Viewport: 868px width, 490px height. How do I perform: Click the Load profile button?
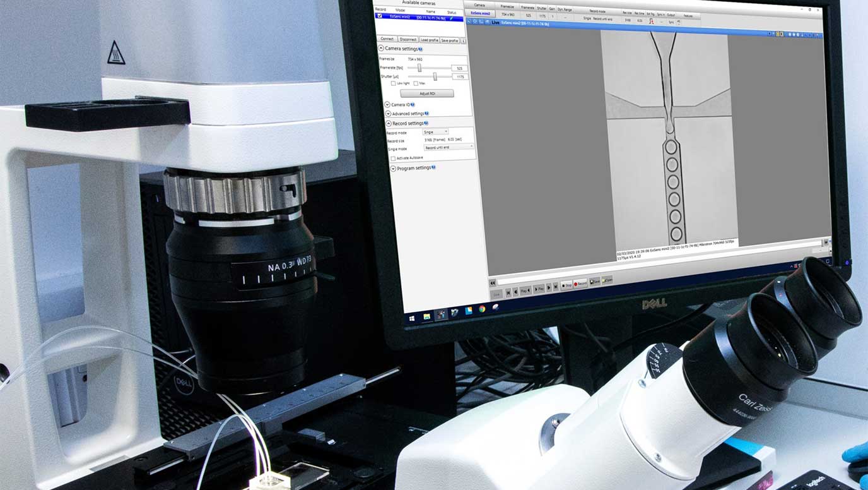tap(430, 40)
